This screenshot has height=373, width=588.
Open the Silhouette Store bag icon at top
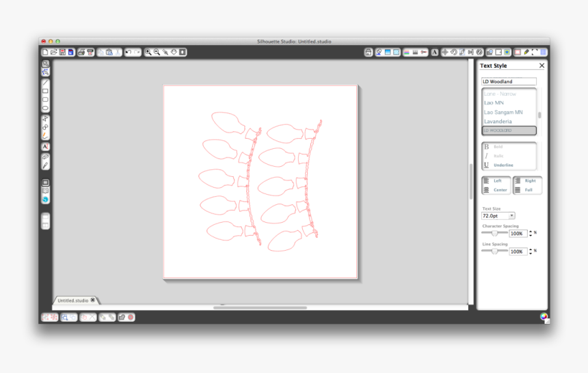click(369, 52)
